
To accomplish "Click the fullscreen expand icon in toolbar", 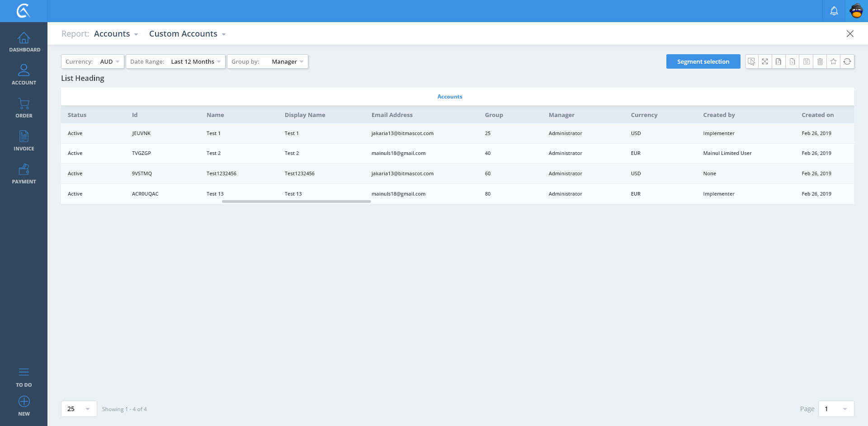I will pos(765,61).
